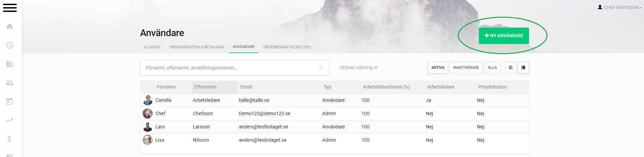Switch to grid view of users
The width and height of the screenshot is (644, 157).
coord(511,67)
